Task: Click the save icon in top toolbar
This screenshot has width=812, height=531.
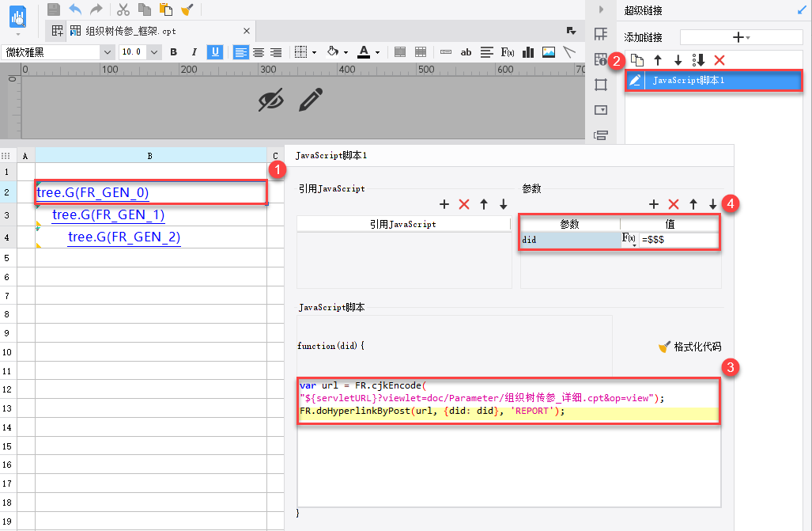Action: point(53,9)
